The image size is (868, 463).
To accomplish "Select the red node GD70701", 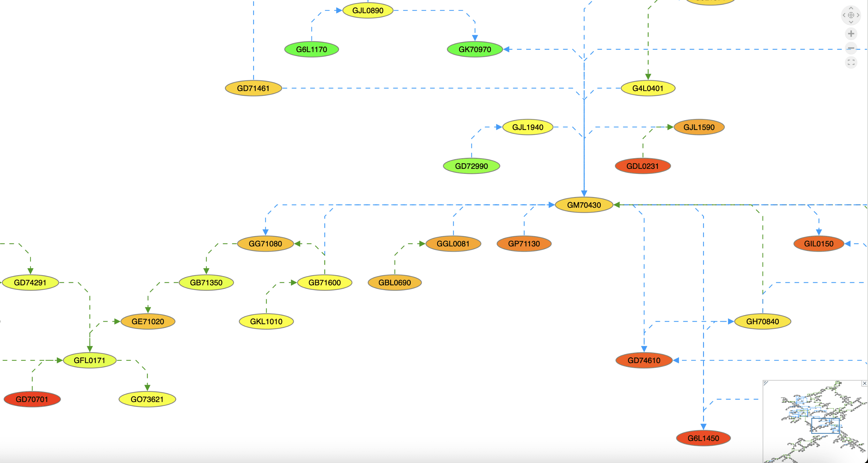I will 32,399.
